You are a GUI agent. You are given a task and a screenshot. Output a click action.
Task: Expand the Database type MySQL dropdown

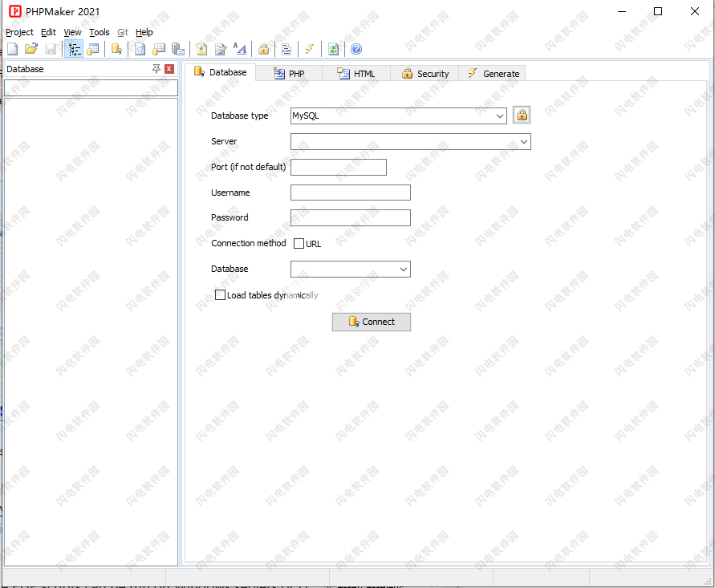[500, 116]
